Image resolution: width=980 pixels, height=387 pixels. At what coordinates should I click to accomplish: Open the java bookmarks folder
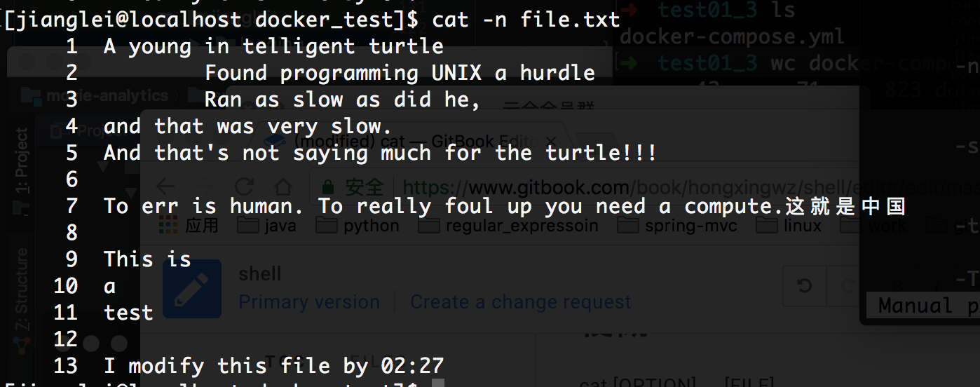[266, 225]
